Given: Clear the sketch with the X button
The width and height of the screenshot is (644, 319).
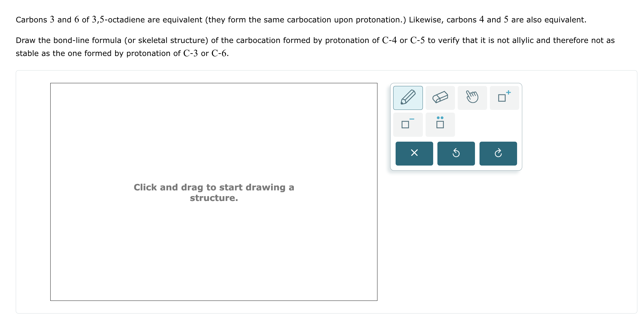Looking at the screenshot, I should pyautogui.click(x=414, y=153).
